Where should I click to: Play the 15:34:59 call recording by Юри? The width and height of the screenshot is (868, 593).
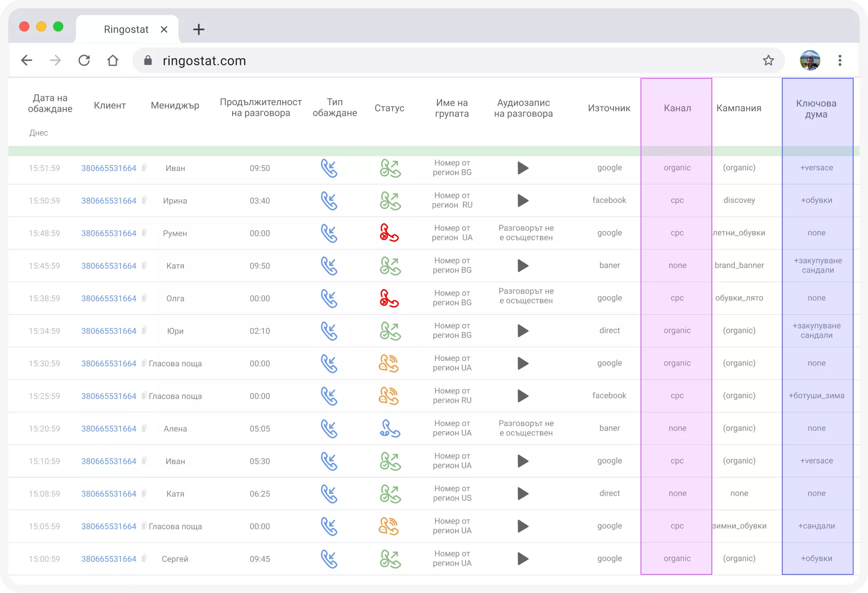click(x=523, y=331)
